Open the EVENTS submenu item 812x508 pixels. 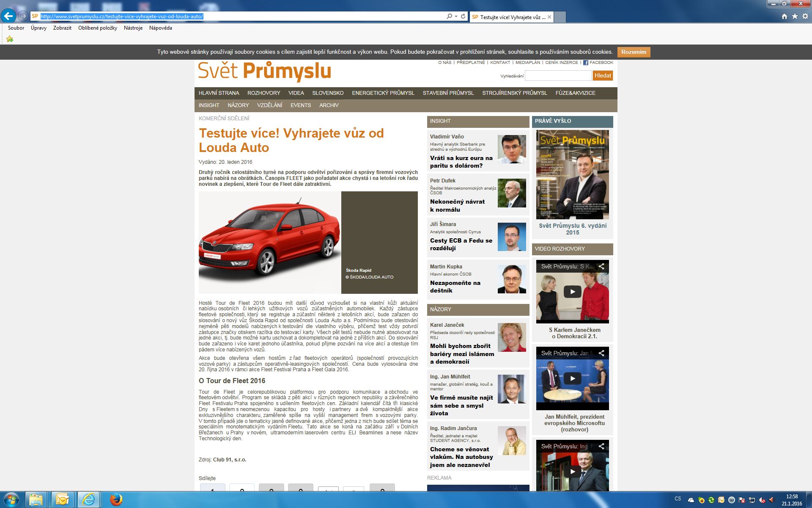[x=301, y=105]
